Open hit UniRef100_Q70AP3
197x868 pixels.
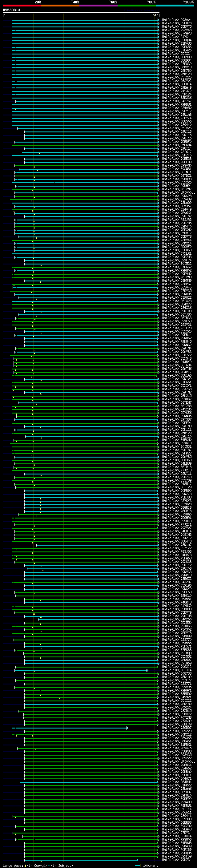[177, 33]
